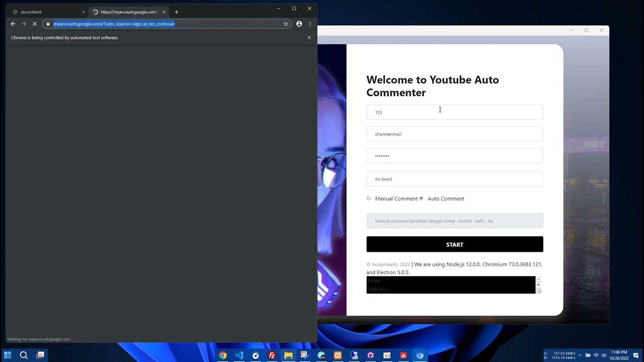Maximize the Youtube Auto Commenter window
644x362 pixels.
(x=586, y=30)
